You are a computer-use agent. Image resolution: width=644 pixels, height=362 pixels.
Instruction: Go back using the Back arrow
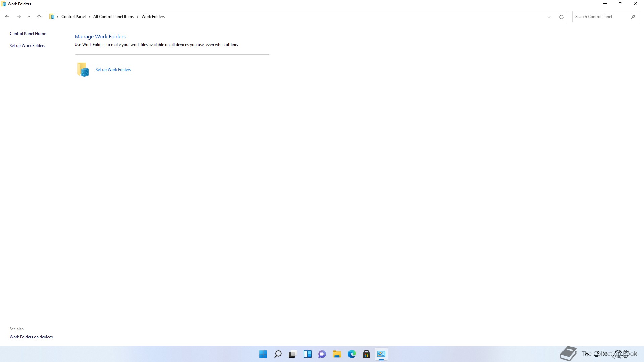[7, 17]
